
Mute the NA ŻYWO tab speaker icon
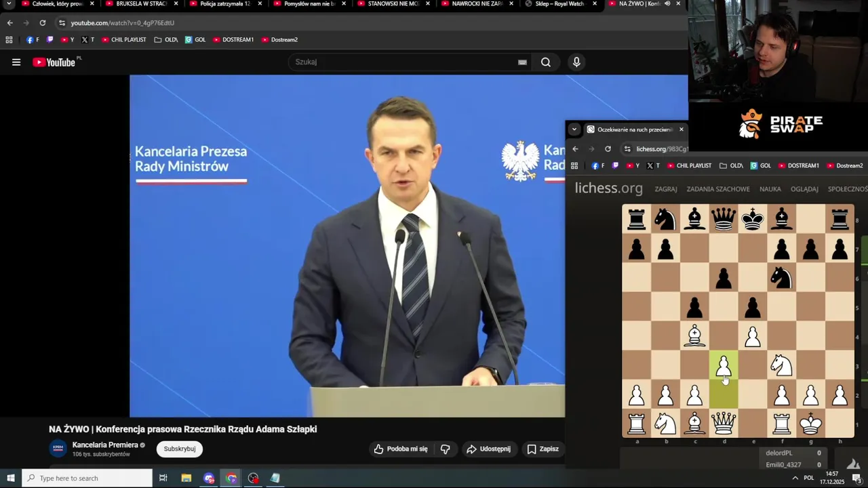[x=667, y=4]
